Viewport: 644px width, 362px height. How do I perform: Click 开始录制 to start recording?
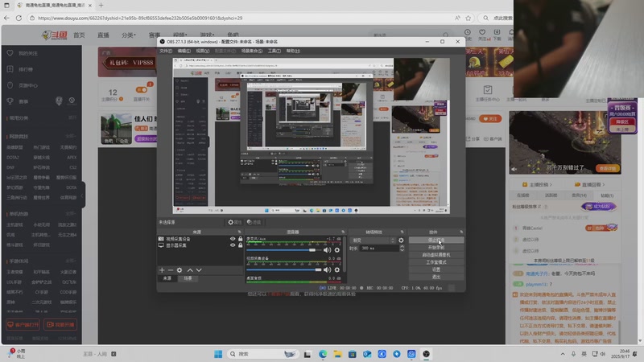click(x=436, y=248)
